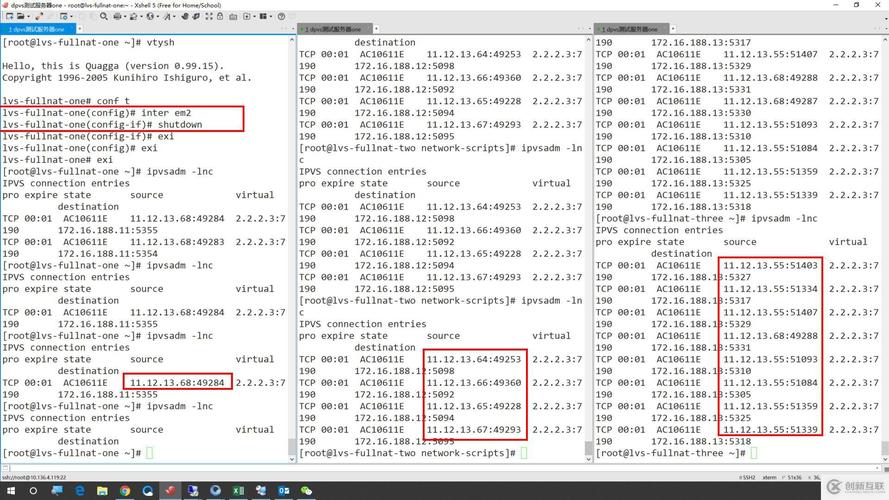889x500 pixels.
Task: Open WeChat from the taskbar
Action: 306,491
